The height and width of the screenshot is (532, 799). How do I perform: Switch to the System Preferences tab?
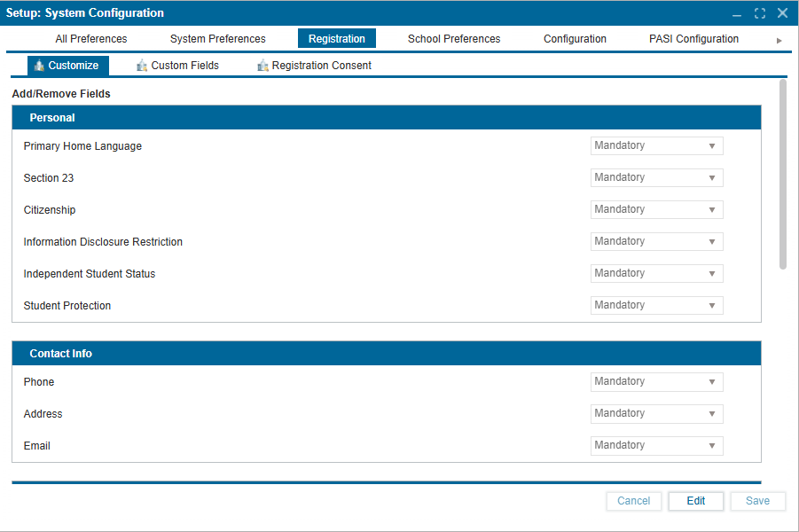point(217,39)
